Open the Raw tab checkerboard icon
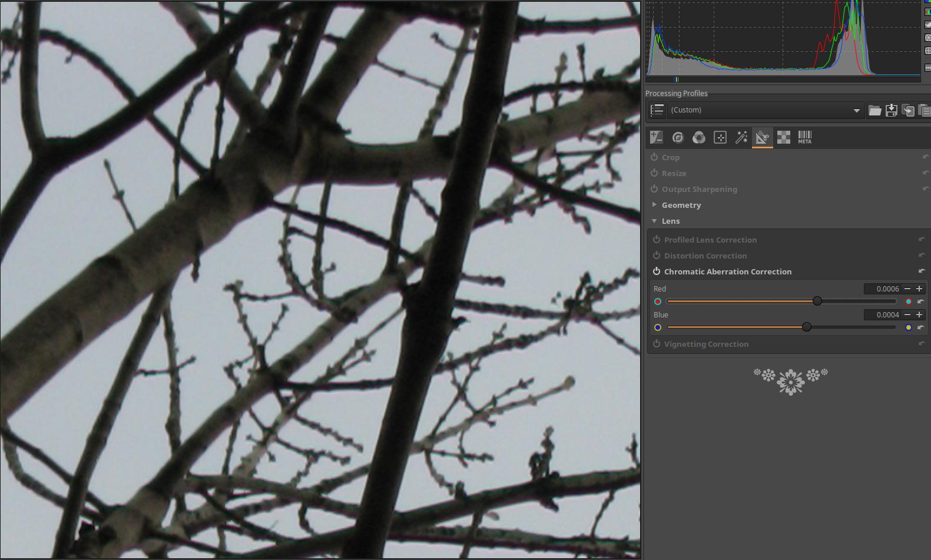The height and width of the screenshot is (560, 931). tap(783, 138)
